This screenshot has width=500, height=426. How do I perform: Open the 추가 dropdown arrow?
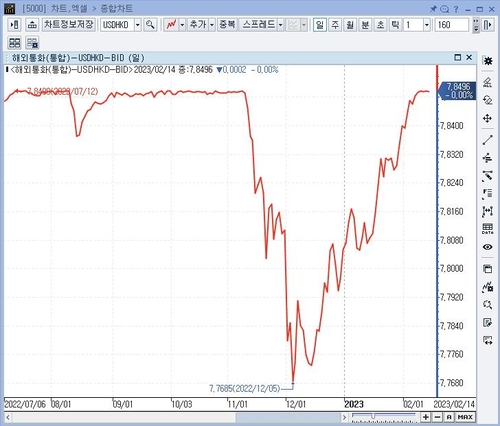click(212, 25)
